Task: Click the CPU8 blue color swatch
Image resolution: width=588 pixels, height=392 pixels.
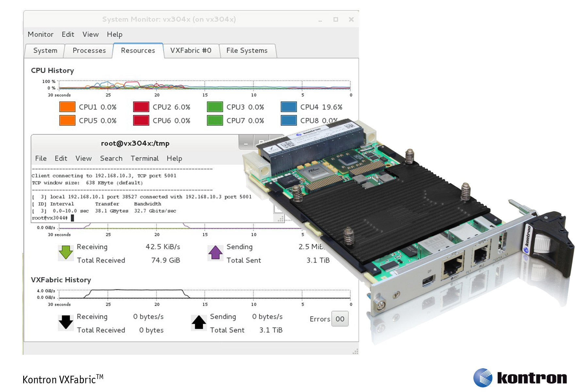Action: coord(289,120)
